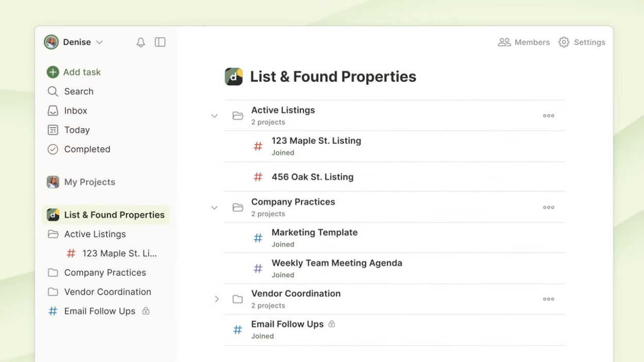
Task: Expand the Vendor Coordination folder chevron
Action: pyautogui.click(x=217, y=299)
